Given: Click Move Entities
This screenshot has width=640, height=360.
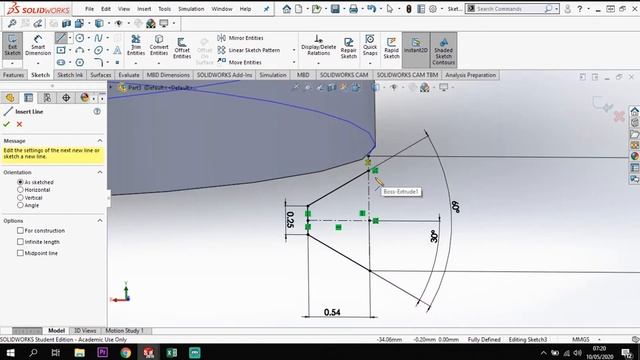Looking at the screenshot, I should click(240, 62).
